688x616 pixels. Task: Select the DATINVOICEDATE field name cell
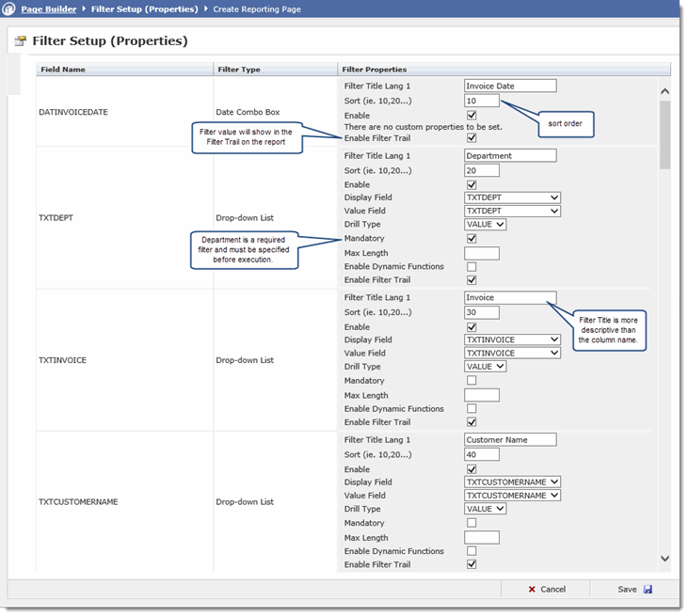(x=124, y=112)
